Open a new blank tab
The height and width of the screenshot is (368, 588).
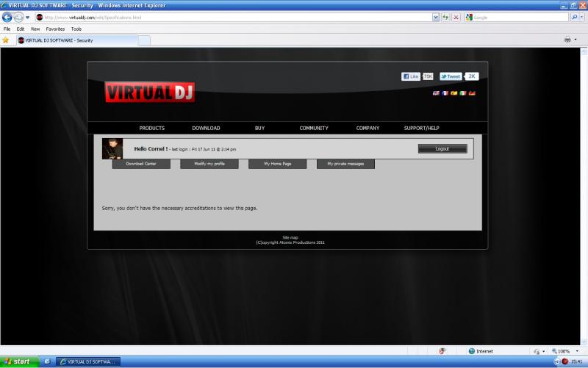[144, 40]
